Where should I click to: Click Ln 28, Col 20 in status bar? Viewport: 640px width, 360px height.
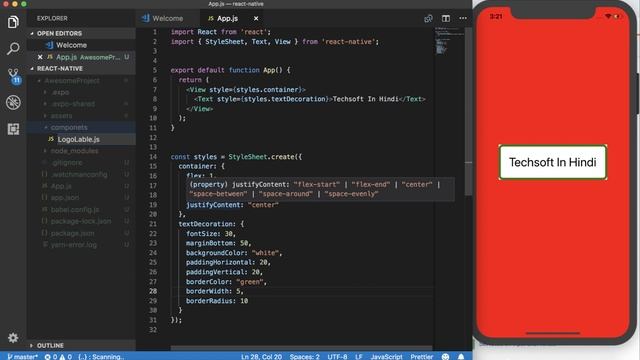click(261, 357)
